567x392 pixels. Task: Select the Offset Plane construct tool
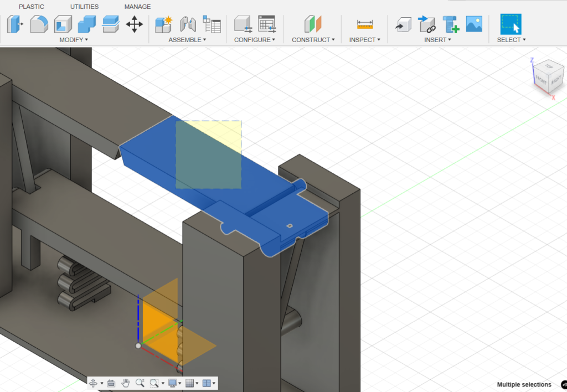(x=313, y=24)
